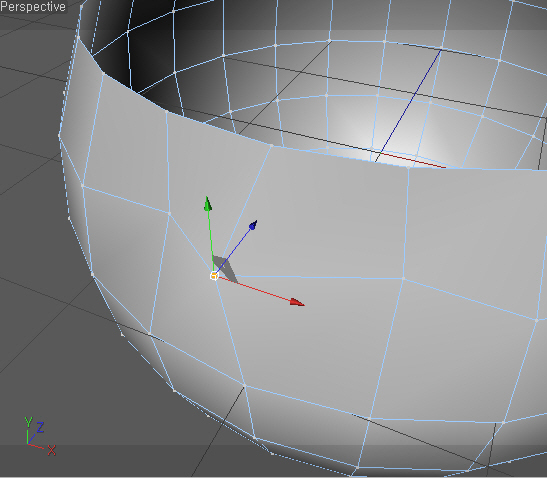Click the red X letter of world axis indicator
Viewport: 547px width, 478px height.
point(51,450)
